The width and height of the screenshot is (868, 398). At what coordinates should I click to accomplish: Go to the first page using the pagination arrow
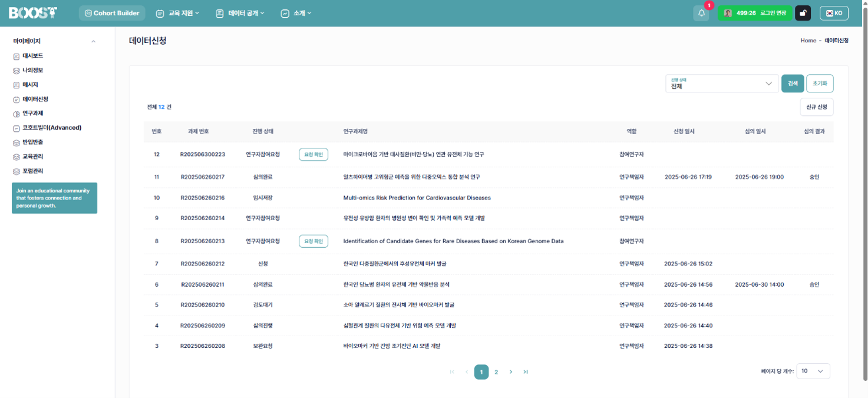(x=452, y=372)
